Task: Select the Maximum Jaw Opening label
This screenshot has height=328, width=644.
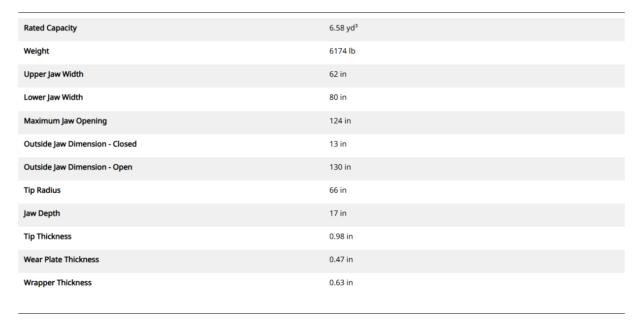Action: [x=65, y=121]
